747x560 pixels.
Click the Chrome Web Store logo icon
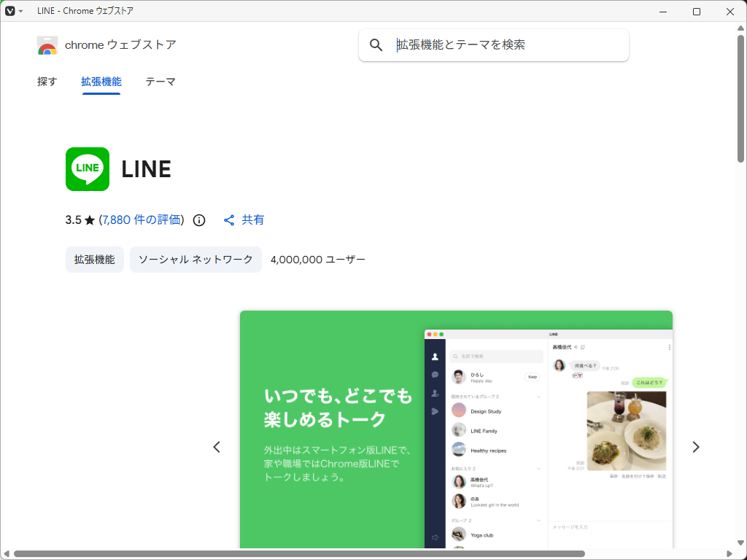47,45
